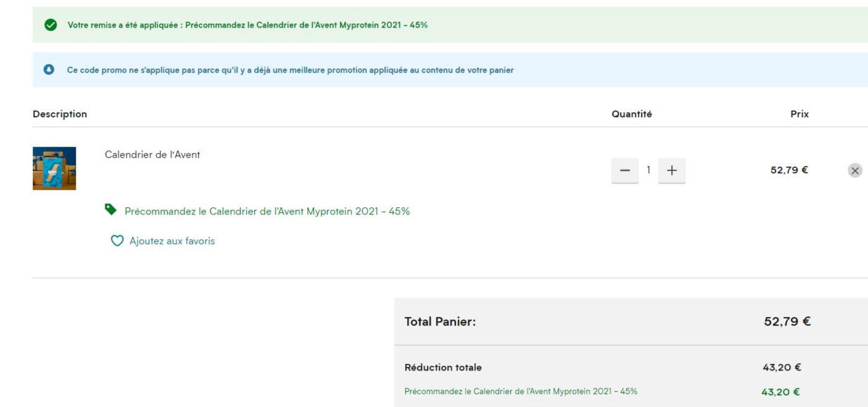Decrease Calendrier de l'Avent quantity with minus
The image size is (868, 407).
pyautogui.click(x=625, y=170)
